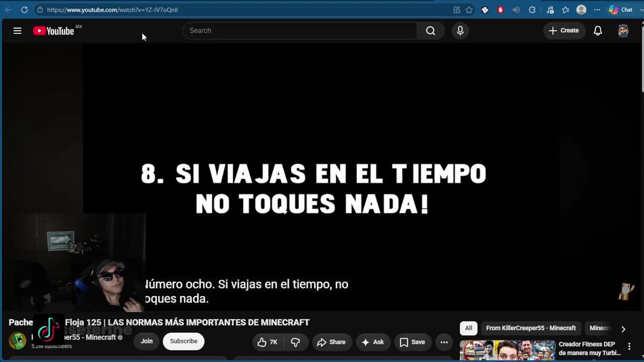
Task: Click the magnifying glass search button
Action: point(430,31)
